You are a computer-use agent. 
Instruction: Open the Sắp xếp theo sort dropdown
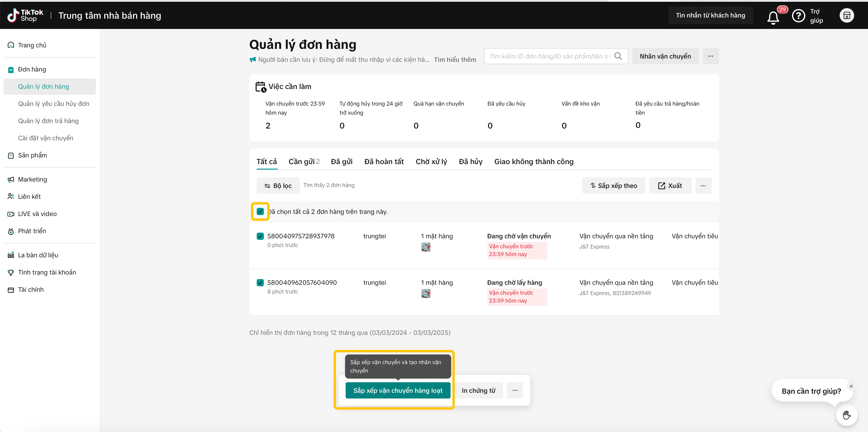click(613, 185)
